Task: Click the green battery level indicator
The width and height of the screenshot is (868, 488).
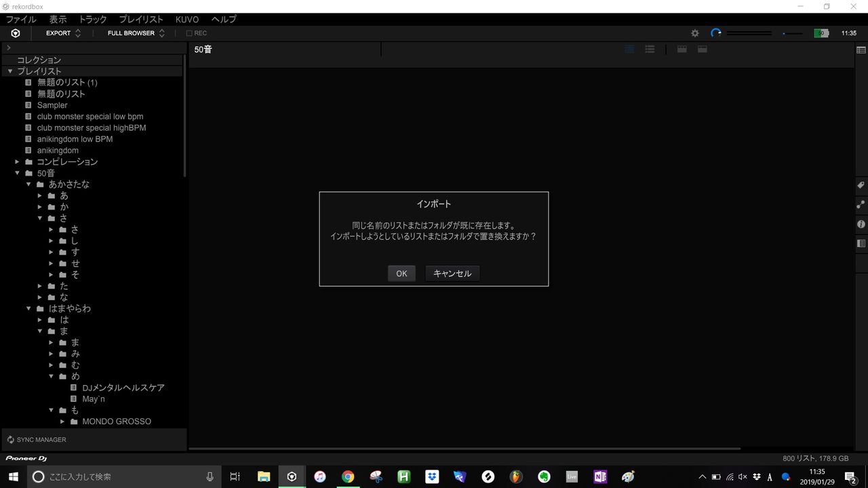Action: pos(821,33)
